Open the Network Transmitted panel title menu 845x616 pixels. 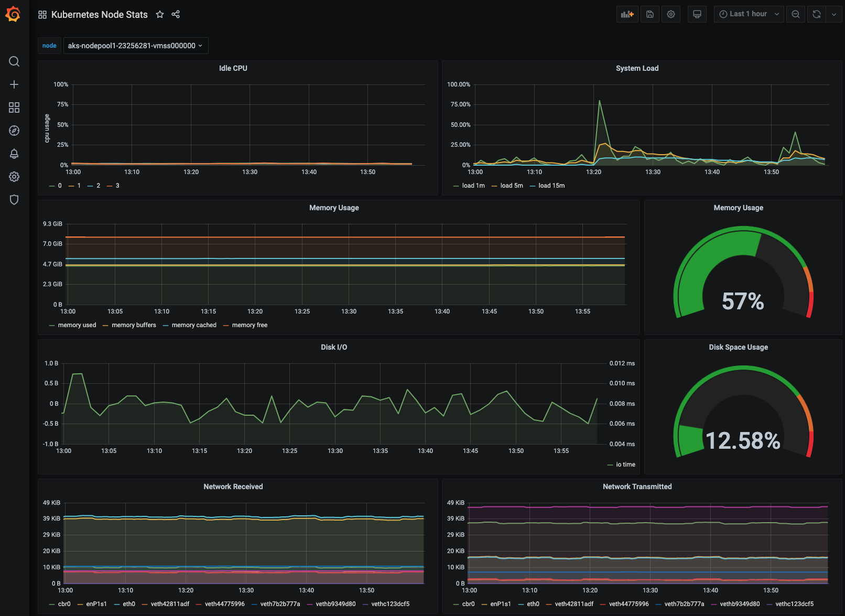pos(637,487)
